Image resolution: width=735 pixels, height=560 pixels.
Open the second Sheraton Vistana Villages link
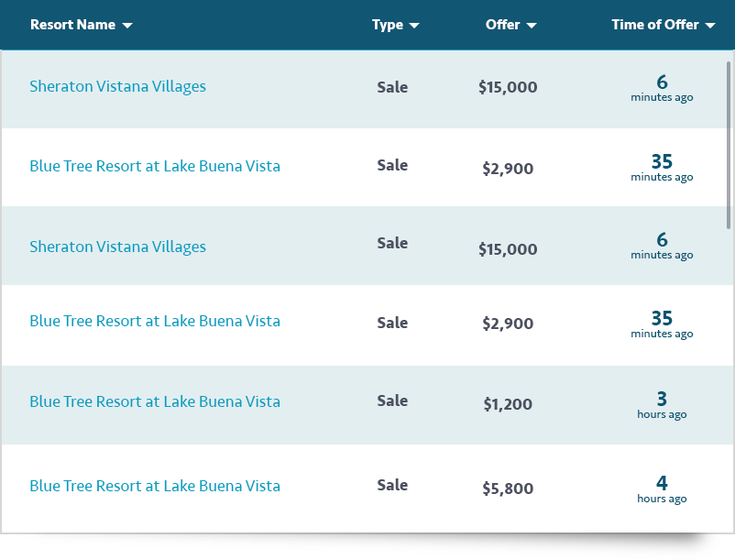coord(117,247)
